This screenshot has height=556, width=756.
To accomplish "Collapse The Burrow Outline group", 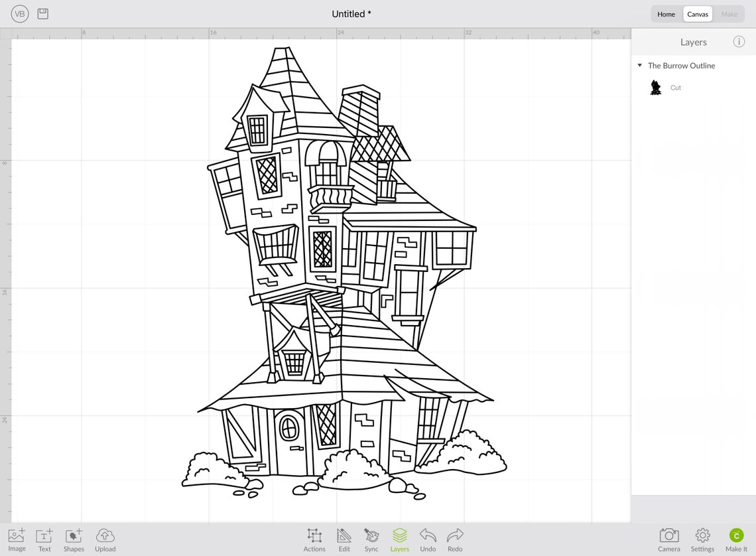I will tap(640, 65).
